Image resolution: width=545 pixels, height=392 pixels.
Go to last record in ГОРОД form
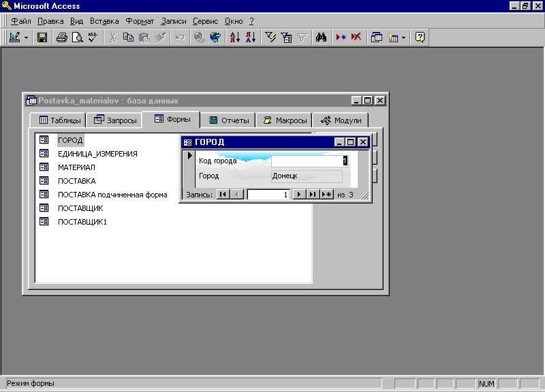(313, 195)
